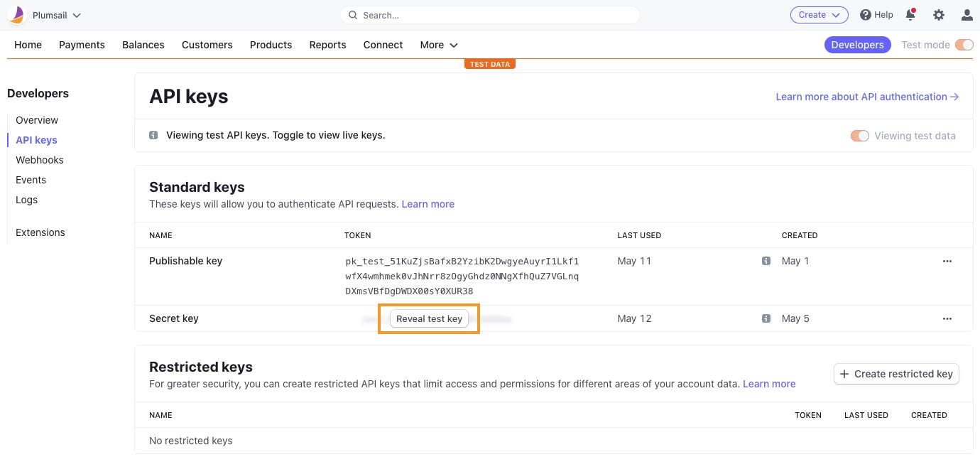The image size is (980, 457).
Task: Open user profile icon
Action: pyautogui.click(x=967, y=15)
